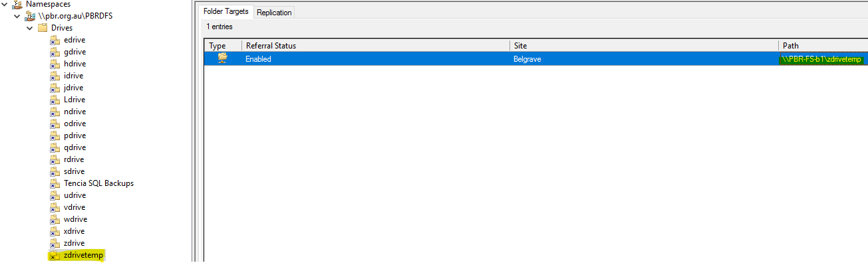Open the Folder Targets tab
Viewport: 868px width, 263px height.
(226, 11)
